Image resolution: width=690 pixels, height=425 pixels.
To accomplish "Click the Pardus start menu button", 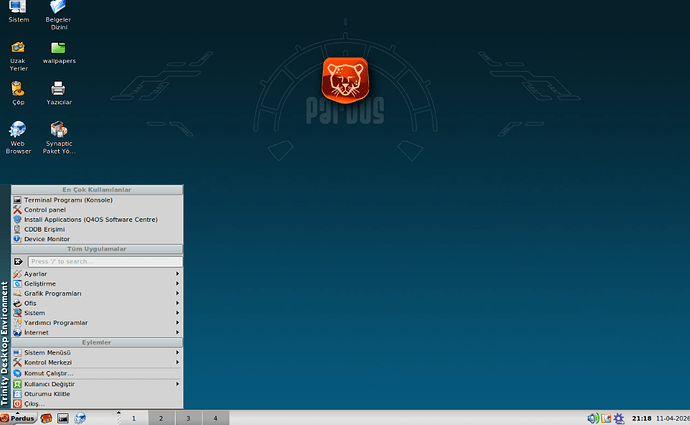I will click(x=19, y=418).
